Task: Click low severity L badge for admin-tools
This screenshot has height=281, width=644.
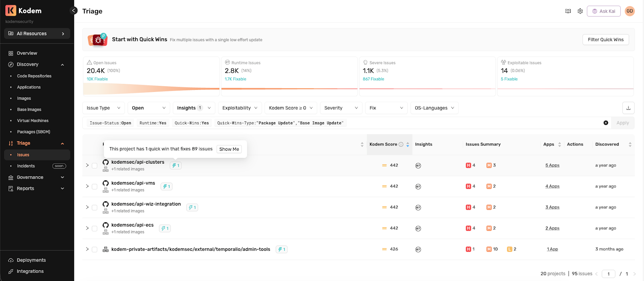Action: point(510,249)
